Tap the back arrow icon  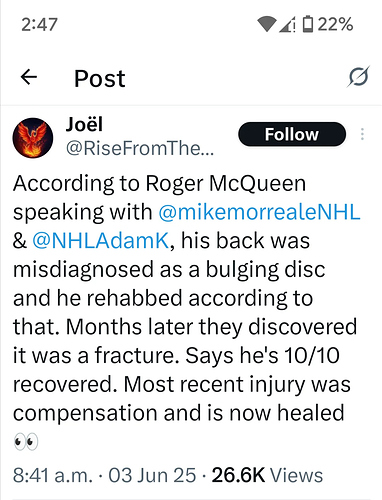[x=29, y=77]
